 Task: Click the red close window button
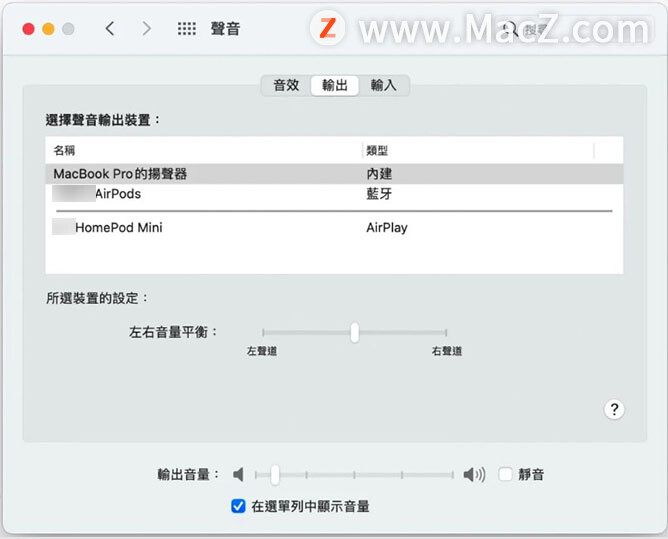[x=29, y=29]
